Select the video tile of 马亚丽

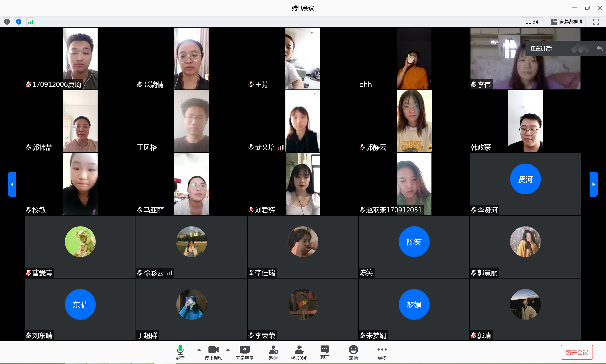point(191,184)
